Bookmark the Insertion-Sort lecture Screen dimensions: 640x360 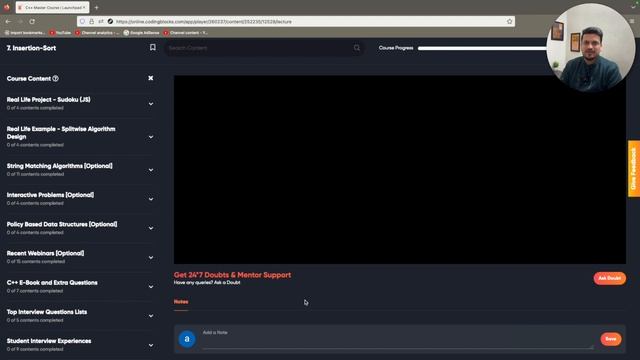click(x=153, y=48)
